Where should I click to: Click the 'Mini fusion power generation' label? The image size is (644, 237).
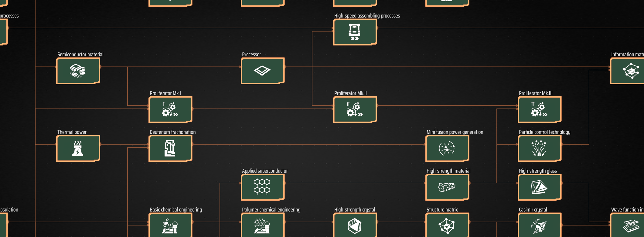click(455, 132)
